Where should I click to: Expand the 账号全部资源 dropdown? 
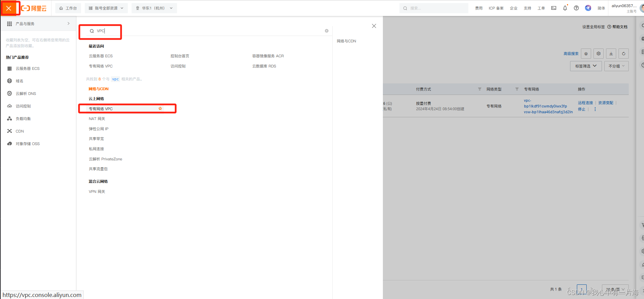pos(106,8)
